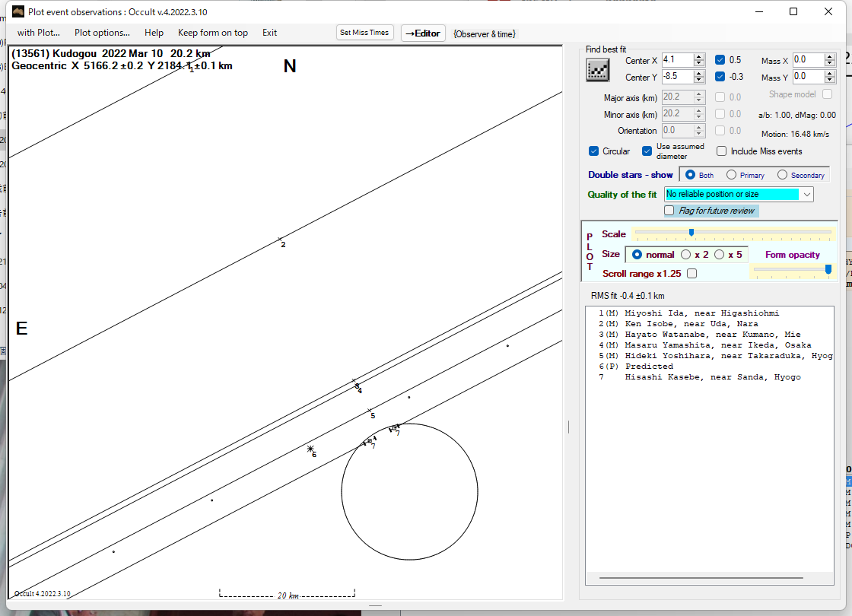Maximize the Plot event observations window
The image size is (852, 616).
point(793,11)
